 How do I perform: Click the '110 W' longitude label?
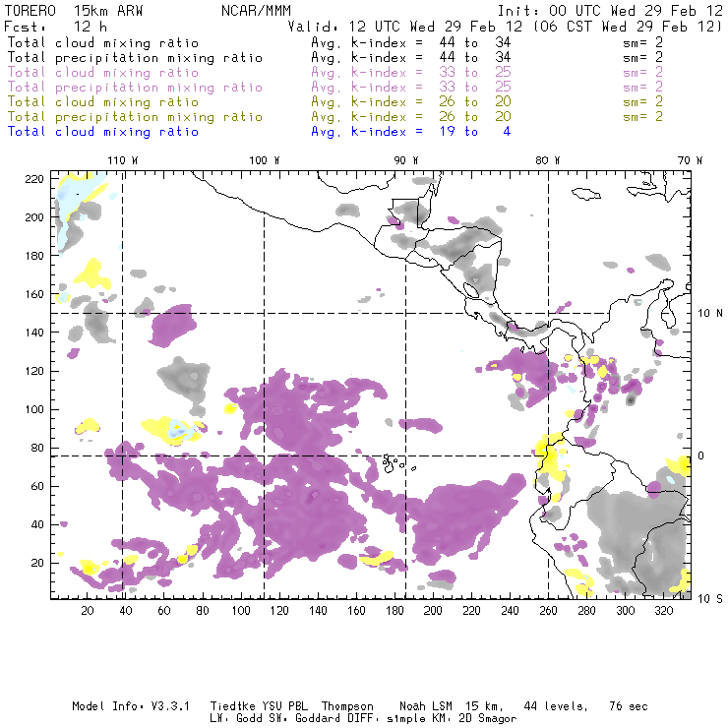point(123,160)
